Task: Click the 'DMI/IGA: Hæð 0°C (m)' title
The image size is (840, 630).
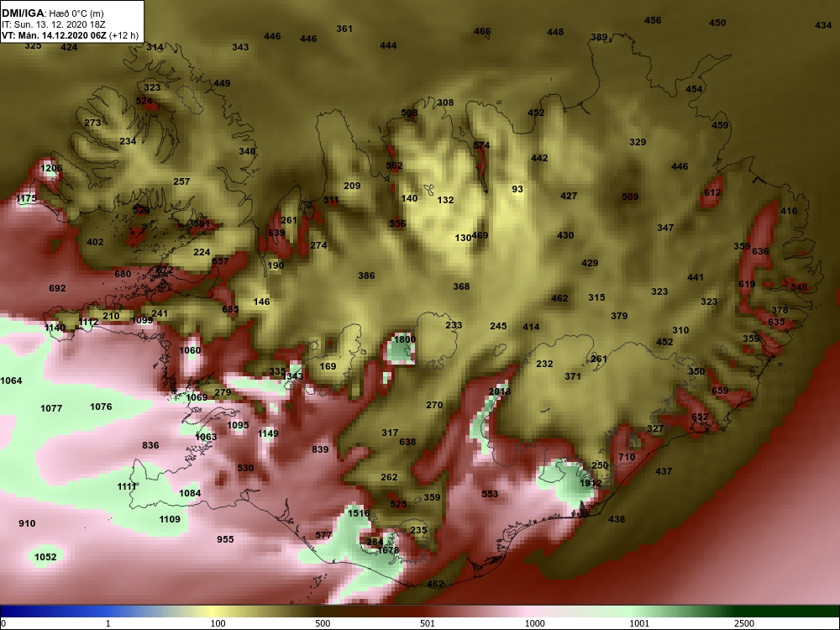Action: [52, 13]
